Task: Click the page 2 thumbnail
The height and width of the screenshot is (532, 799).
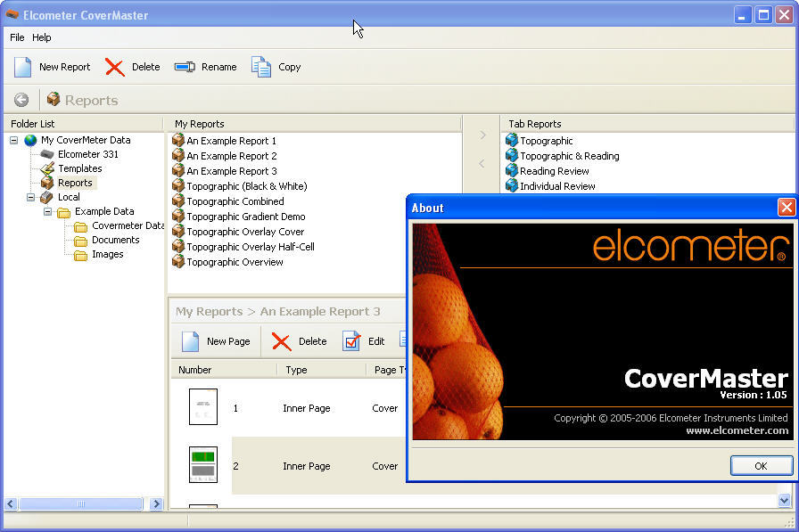Action: pos(203,465)
